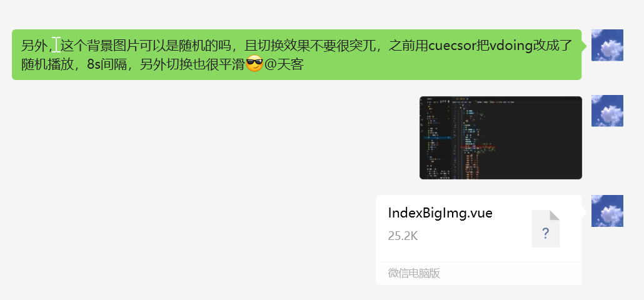
Task: Open the dark code editor screenshot image
Action: pyautogui.click(x=501, y=137)
